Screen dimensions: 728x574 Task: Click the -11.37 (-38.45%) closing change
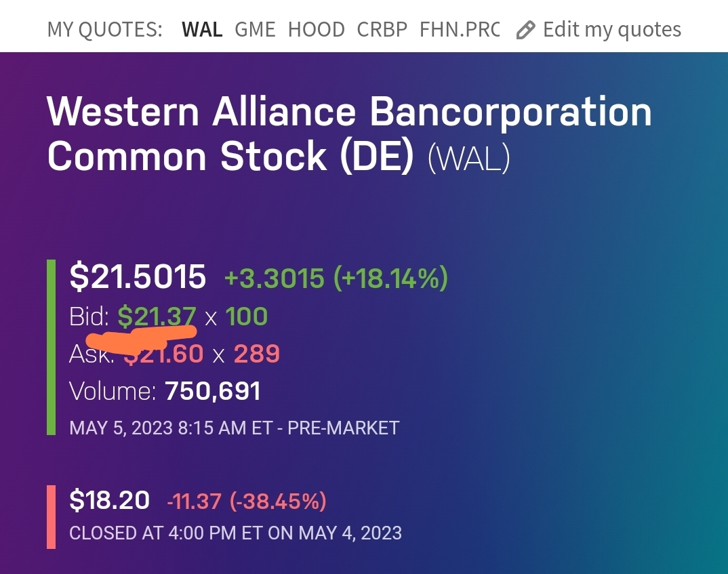247,502
